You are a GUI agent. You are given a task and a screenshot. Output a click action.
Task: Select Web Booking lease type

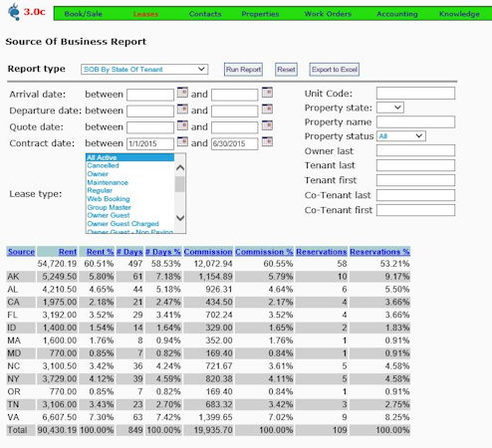click(x=129, y=199)
